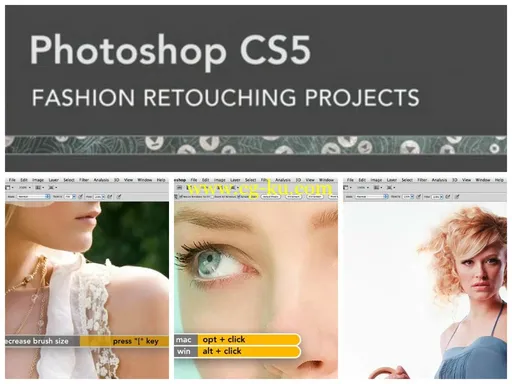Click View Extras icon in right screenshot
Screen dimensions: 512x384
346,187
